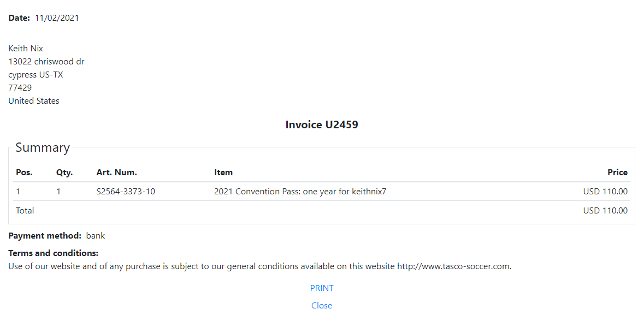The height and width of the screenshot is (321, 644).
Task: Click the Item column header
Action: (223, 173)
